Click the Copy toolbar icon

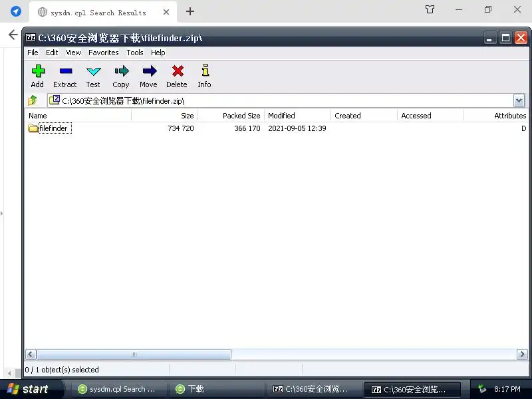[122, 71]
